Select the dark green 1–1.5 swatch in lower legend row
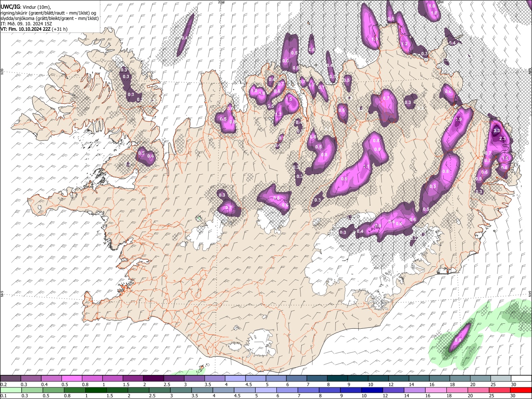Image resolution: width=532 pixels, height=399 pixels. 96,390
